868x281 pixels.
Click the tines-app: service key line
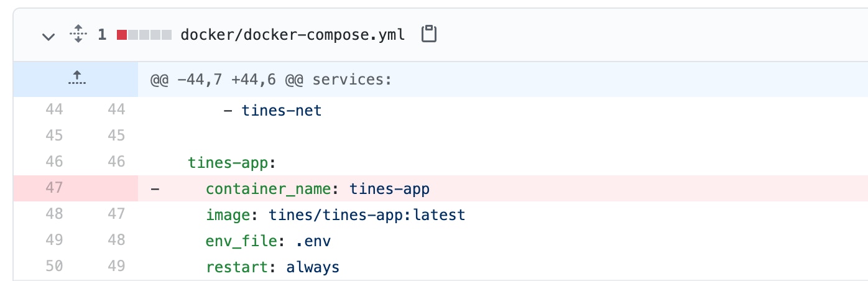[x=231, y=162]
